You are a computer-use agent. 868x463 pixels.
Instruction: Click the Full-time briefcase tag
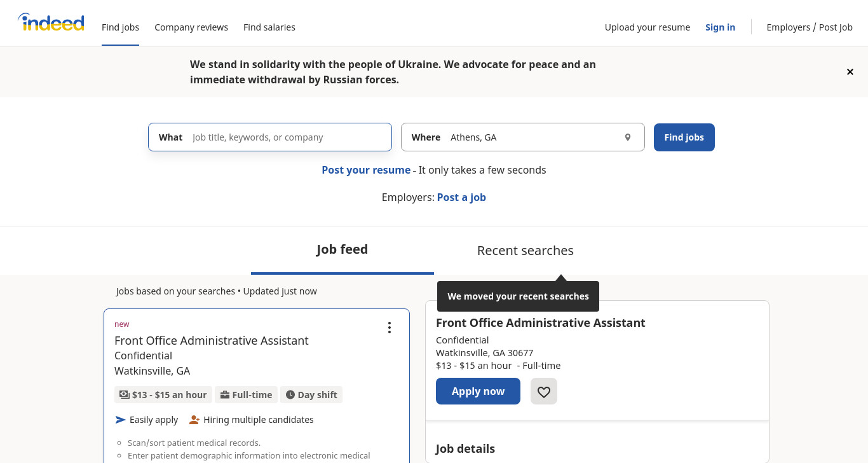click(247, 395)
